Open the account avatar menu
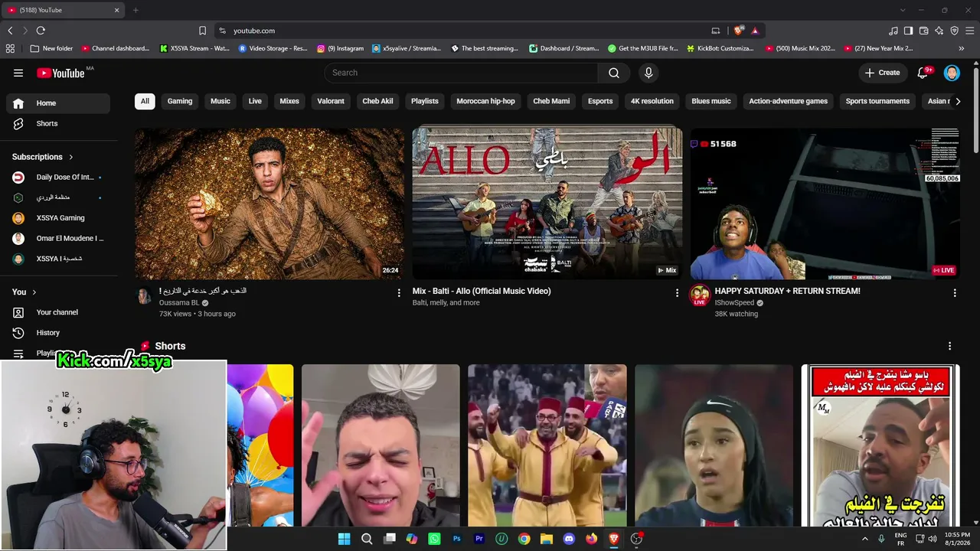The width and height of the screenshot is (980, 551). pyautogui.click(x=952, y=73)
